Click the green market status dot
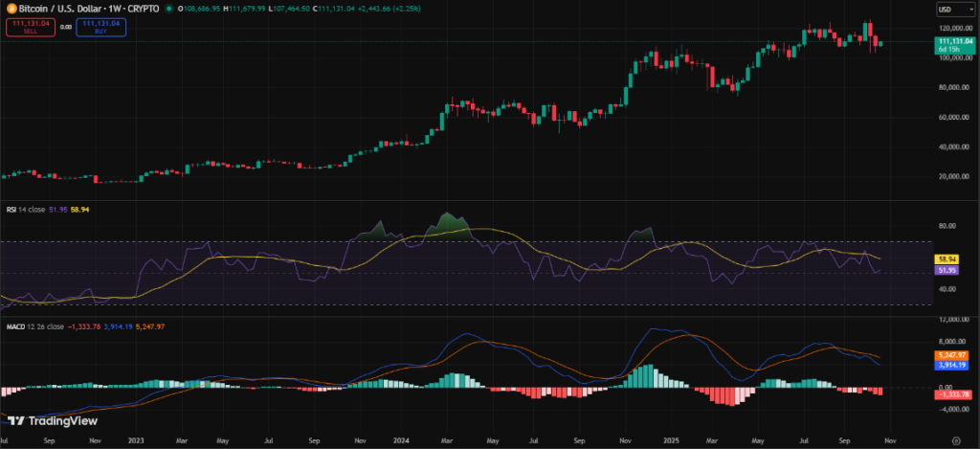The image size is (980, 449). tap(169, 8)
